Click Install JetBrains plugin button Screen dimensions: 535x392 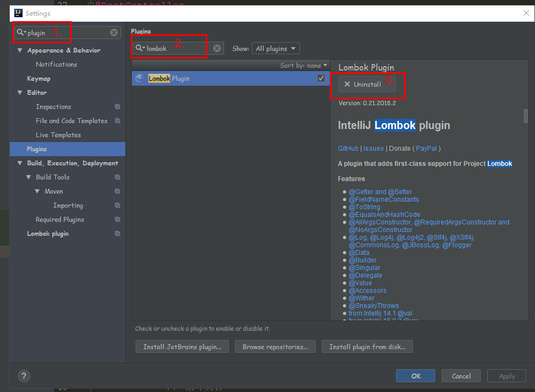coord(182,346)
